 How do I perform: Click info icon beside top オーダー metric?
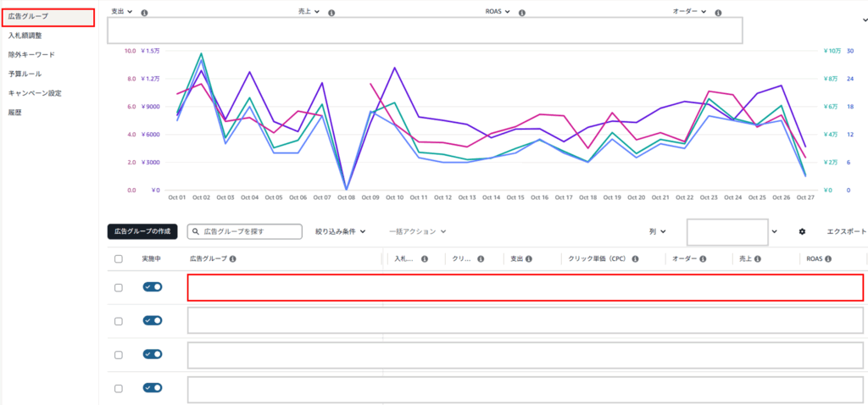[x=719, y=13]
